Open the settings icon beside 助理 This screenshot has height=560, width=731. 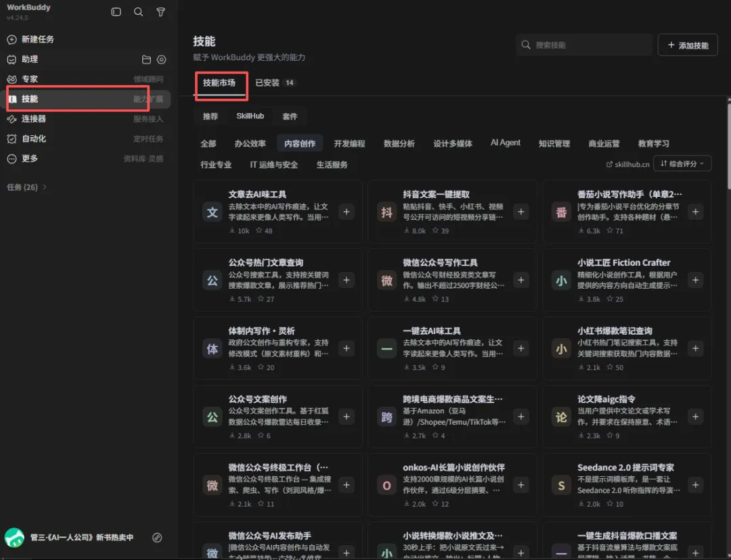161,60
